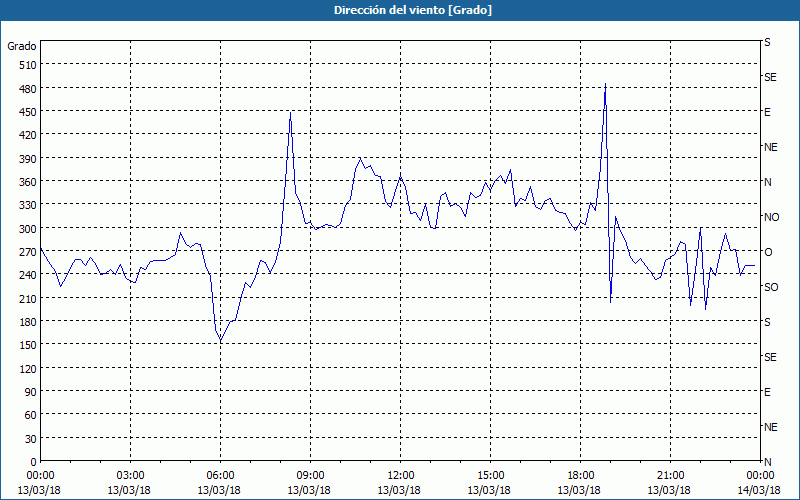Image resolution: width=800 pixels, height=500 pixels.
Task: Select the 12:00 time axis label
Action: click(401, 476)
